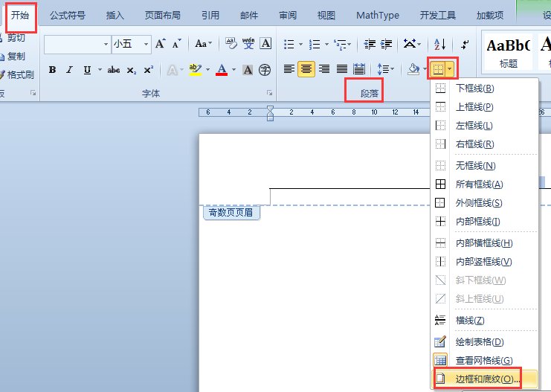
Task: Click the text highlight color swatch
Action: pyautogui.click(x=195, y=70)
